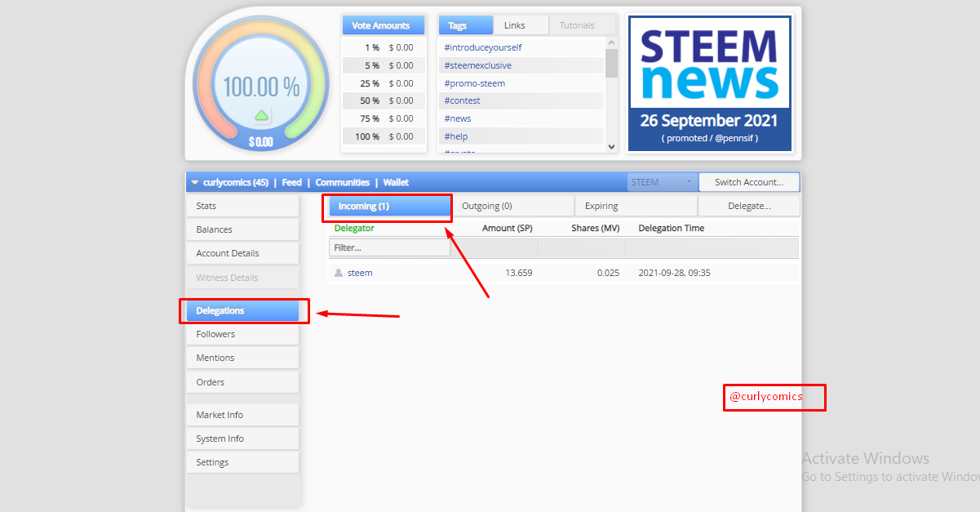Expand the curlycomics account menu arrow

(x=195, y=182)
